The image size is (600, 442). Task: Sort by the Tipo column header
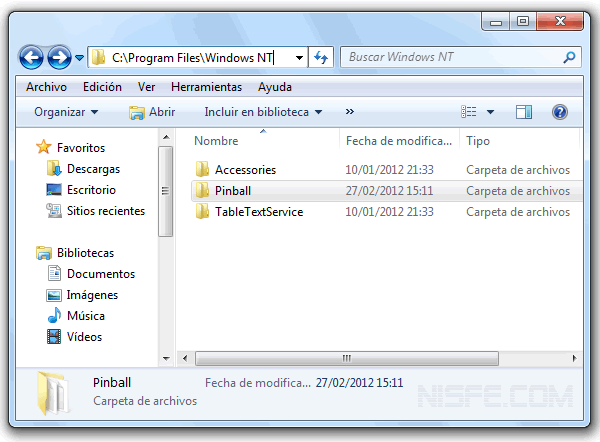click(478, 141)
